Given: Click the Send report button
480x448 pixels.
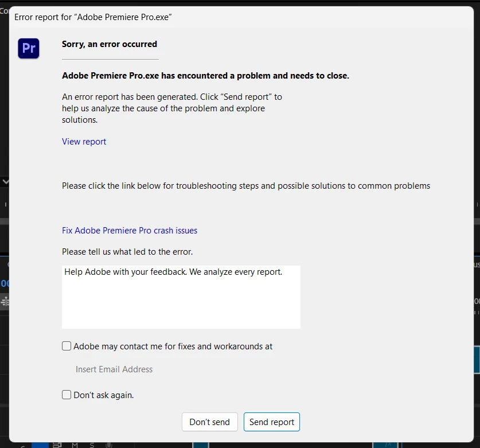Looking at the screenshot, I should click(x=271, y=422).
